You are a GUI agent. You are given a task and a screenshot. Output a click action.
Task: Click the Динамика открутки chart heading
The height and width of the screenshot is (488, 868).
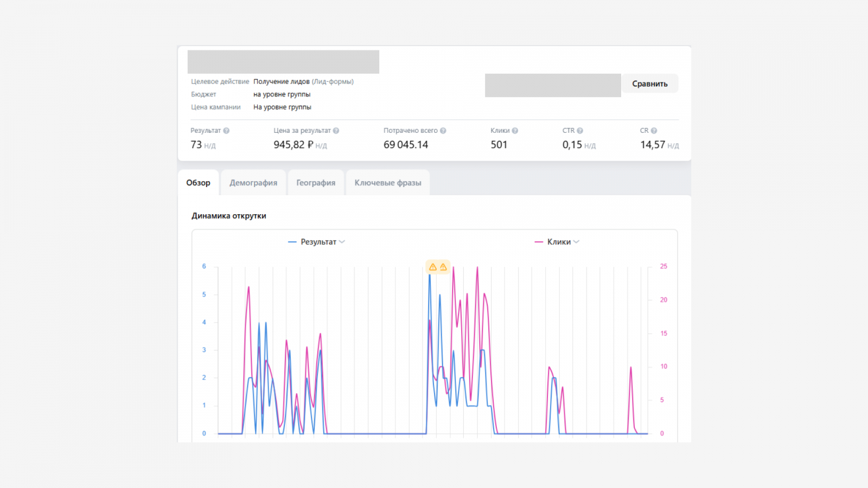229,216
